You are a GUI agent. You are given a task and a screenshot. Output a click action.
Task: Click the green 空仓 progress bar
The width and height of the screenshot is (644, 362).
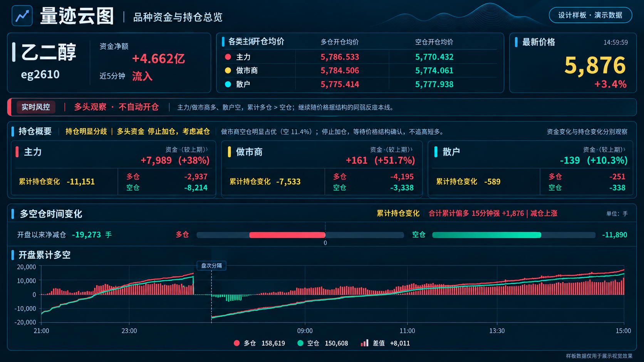tap(486, 235)
